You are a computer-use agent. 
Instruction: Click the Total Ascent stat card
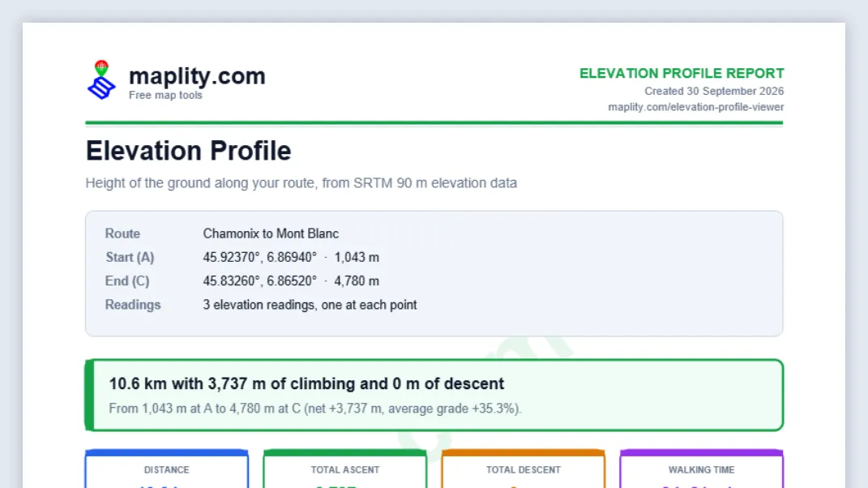345,469
